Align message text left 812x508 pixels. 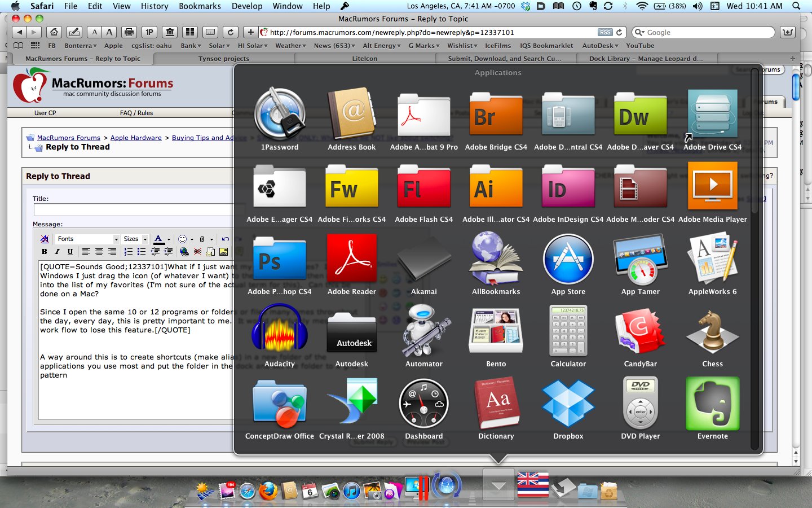click(86, 252)
